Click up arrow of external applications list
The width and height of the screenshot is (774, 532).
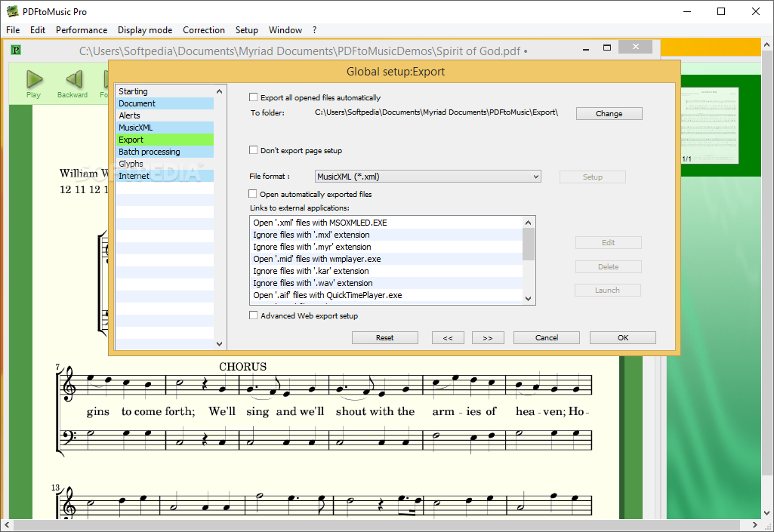pyautogui.click(x=528, y=223)
